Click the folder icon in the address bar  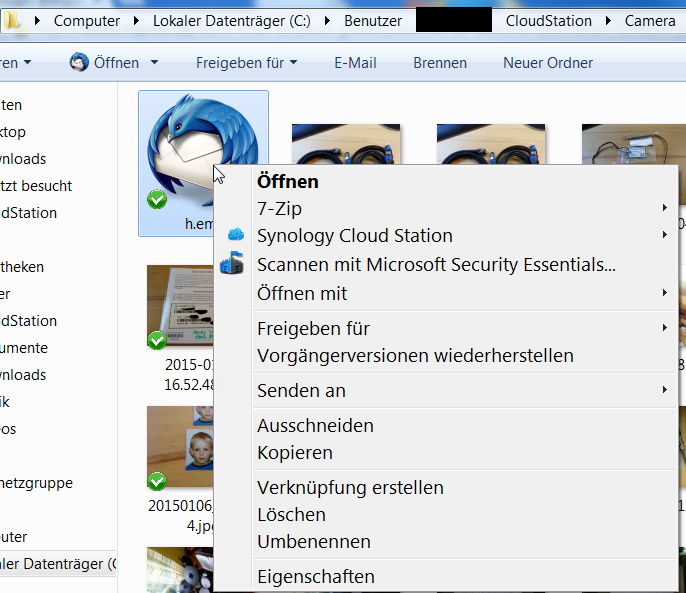(11, 20)
